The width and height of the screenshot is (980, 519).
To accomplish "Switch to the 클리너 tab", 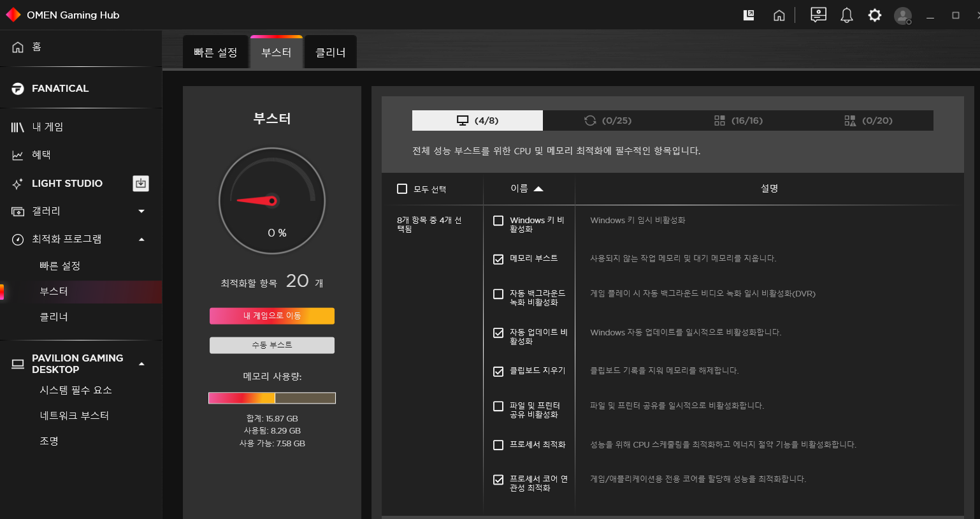I will (330, 52).
